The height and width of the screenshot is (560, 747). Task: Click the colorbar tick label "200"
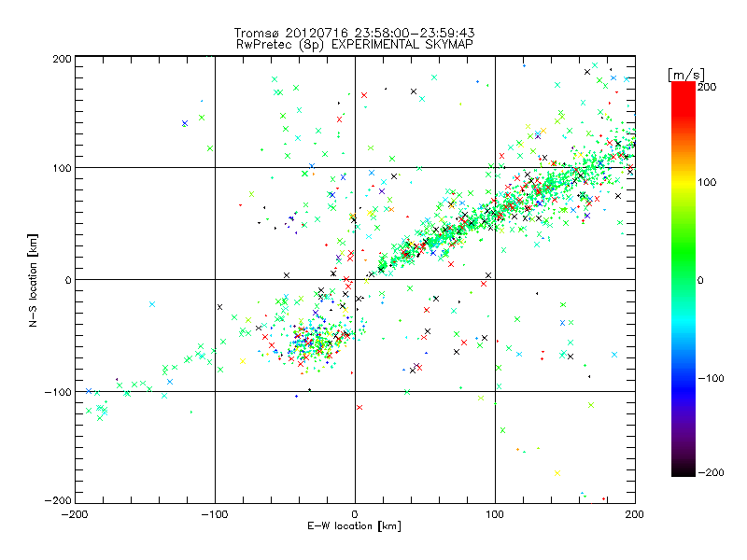(707, 87)
